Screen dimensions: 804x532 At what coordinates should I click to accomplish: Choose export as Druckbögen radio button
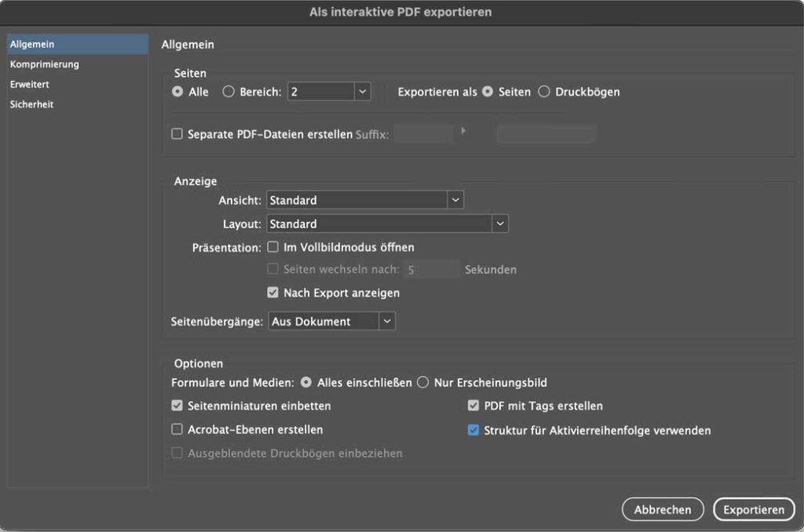tap(544, 92)
